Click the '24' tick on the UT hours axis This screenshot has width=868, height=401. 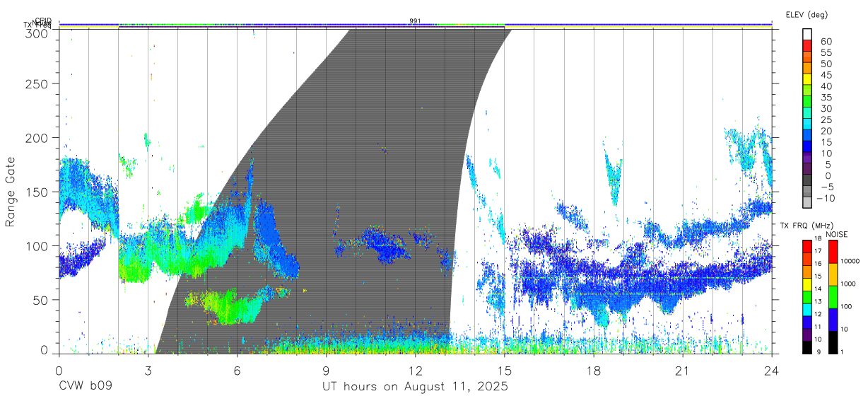[x=771, y=371]
